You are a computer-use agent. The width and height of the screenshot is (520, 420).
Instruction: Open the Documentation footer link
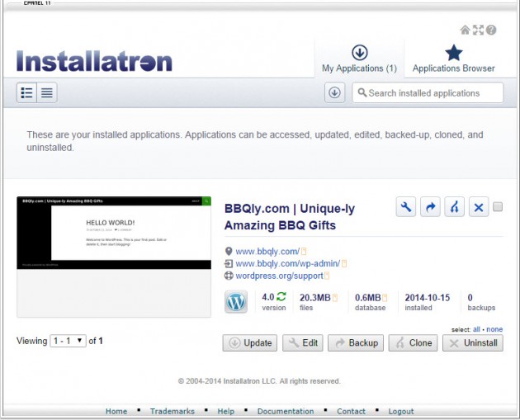coord(286,412)
